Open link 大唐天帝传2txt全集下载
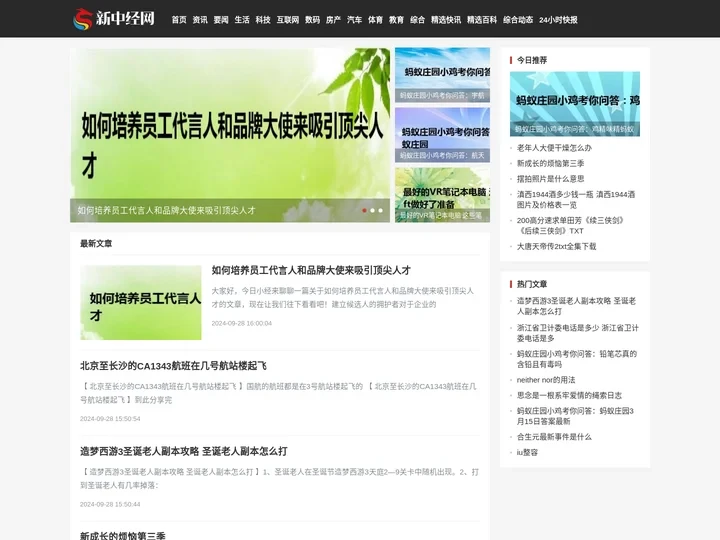Image resolution: width=720 pixels, height=540 pixels. pyautogui.click(x=557, y=247)
